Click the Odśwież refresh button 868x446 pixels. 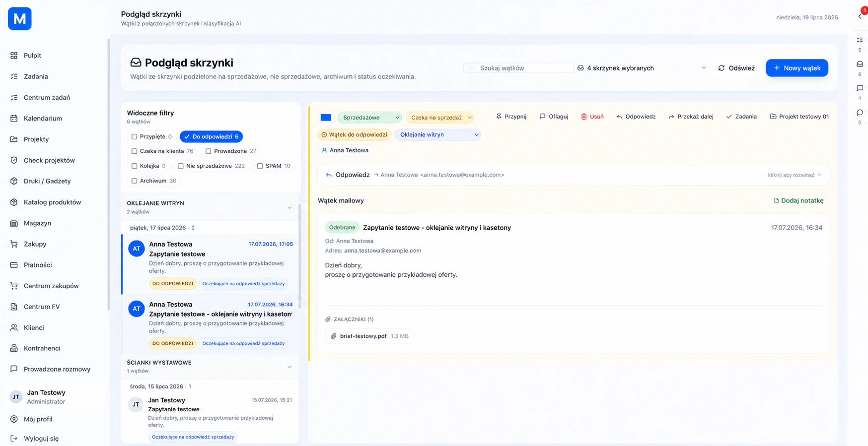click(x=736, y=68)
